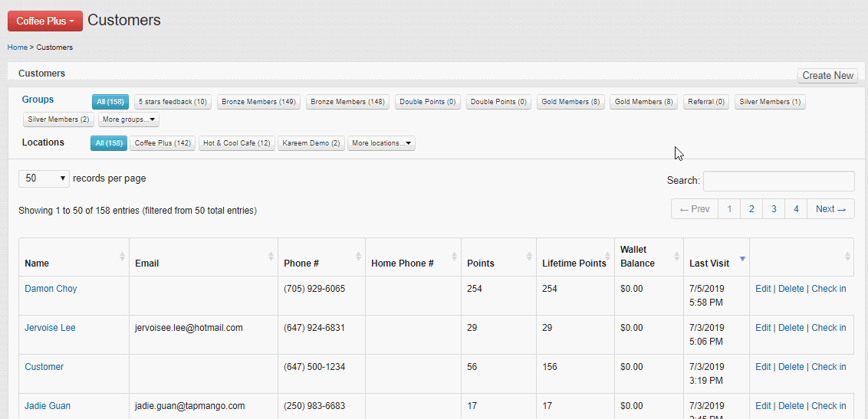
Task: Click the Create New button
Action: [x=827, y=76]
